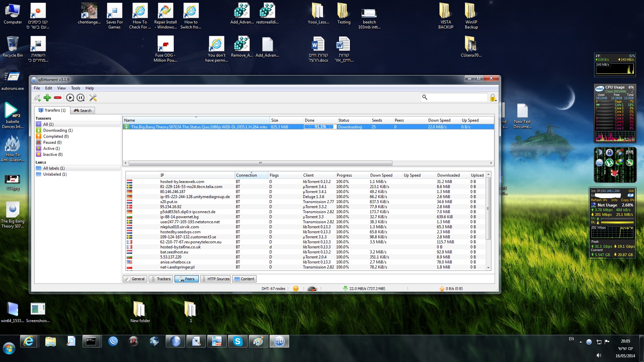Select the Fuse ODG Million Pou... desktop icon
Image resolution: width=644 pixels, height=362 pixels.
point(165,49)
